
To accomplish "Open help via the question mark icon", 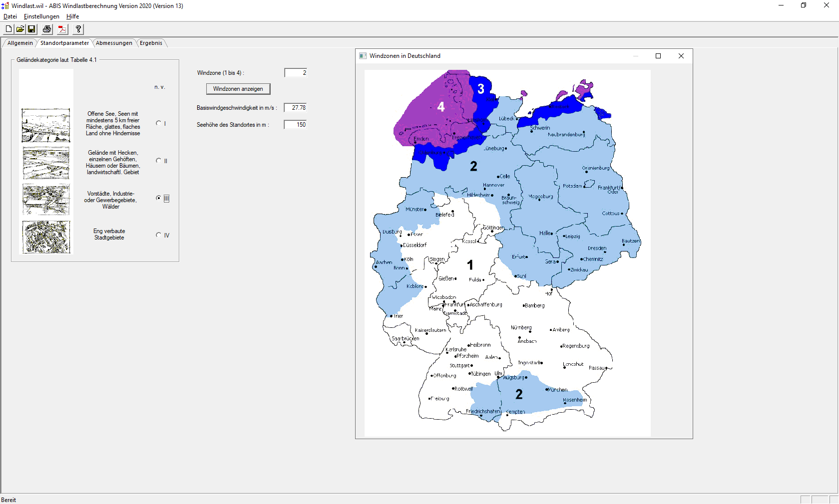I will pyautogui.click(x=78, y=29).
